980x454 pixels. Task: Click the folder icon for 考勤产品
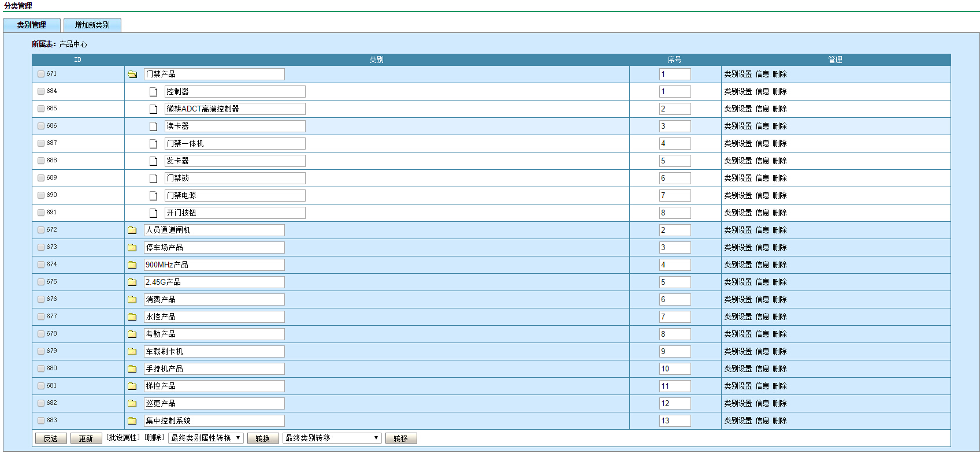coord(132,334)
